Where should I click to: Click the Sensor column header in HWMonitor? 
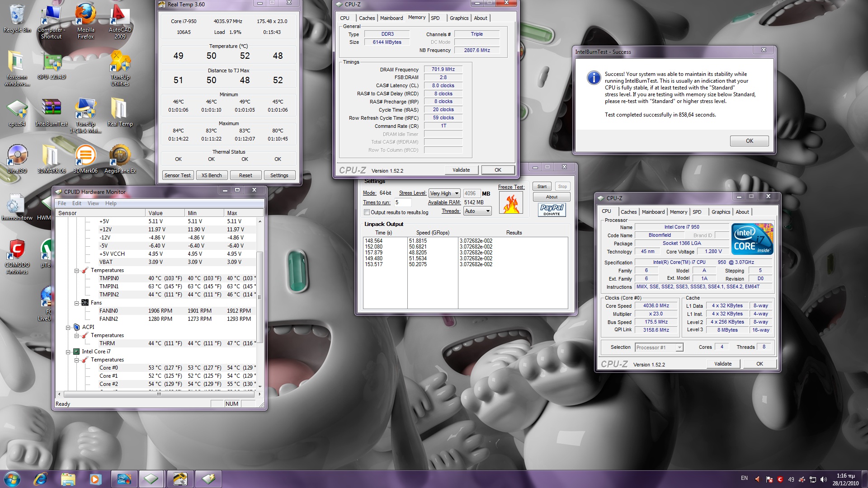101,213
